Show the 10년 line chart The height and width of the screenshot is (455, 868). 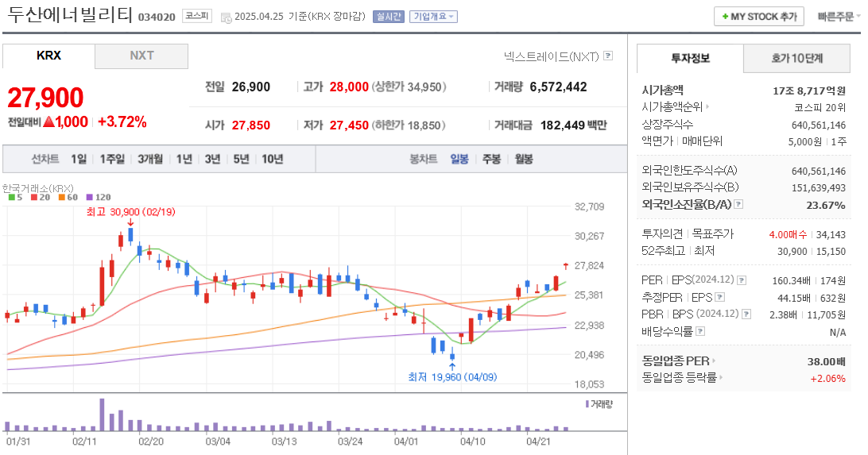click(273, 160)
